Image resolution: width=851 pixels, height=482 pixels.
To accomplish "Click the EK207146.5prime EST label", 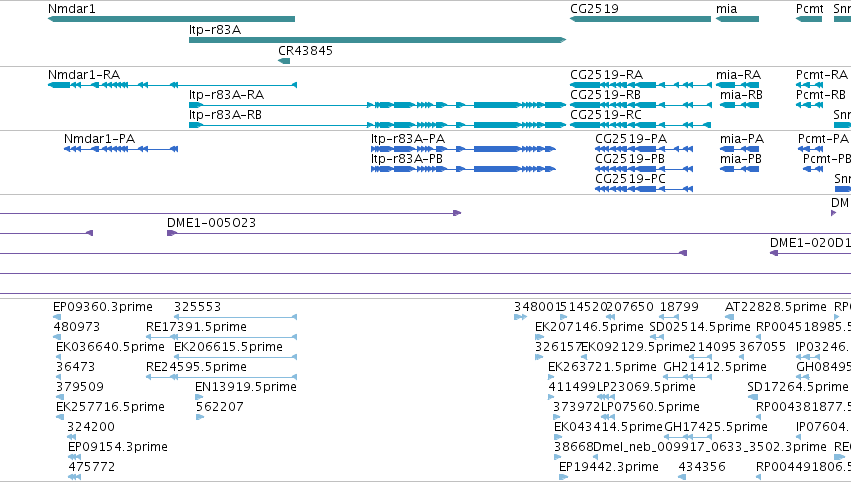I will point(589,327).
